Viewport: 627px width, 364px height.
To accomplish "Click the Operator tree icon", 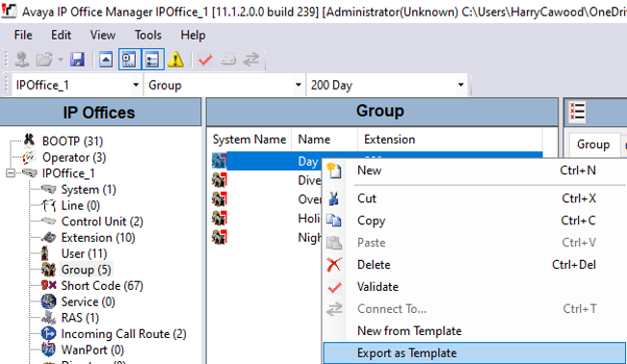I will pos(29,157).
